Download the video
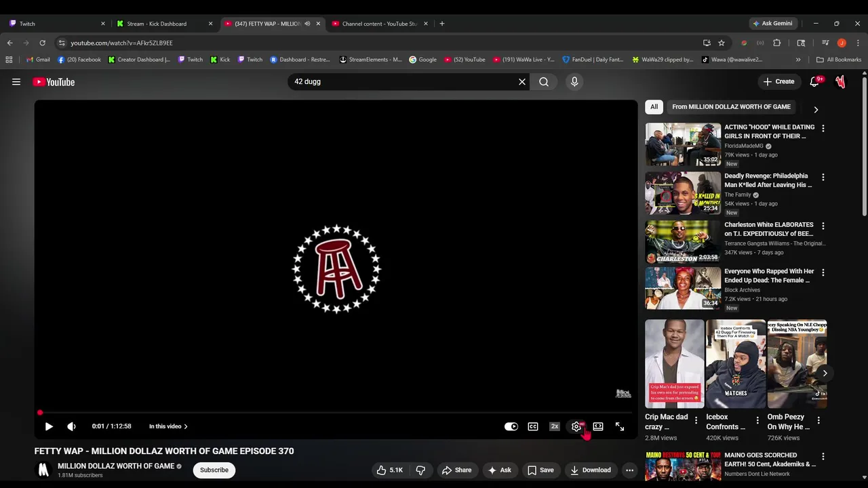Image resolution: width=868 pixels, height=488 pixels. [x=591, y=470]
